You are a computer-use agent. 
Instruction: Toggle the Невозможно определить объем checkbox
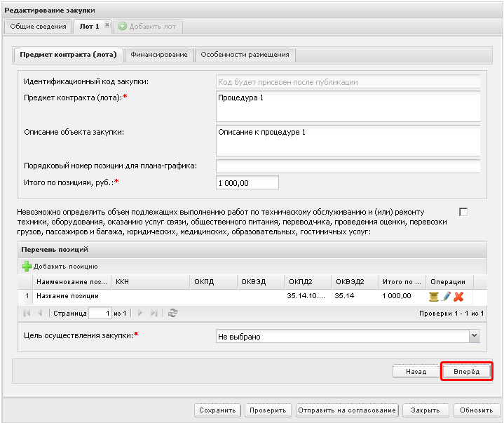tap(463, 213)
